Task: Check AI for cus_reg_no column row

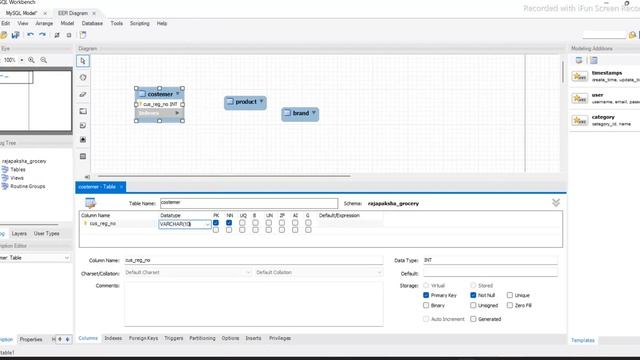Action: coord(295,223)
